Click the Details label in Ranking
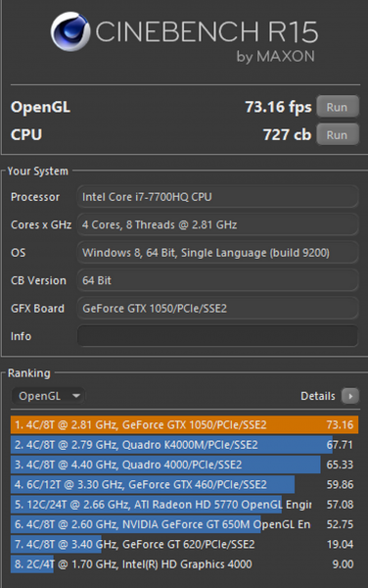 [x=318, y=396]
